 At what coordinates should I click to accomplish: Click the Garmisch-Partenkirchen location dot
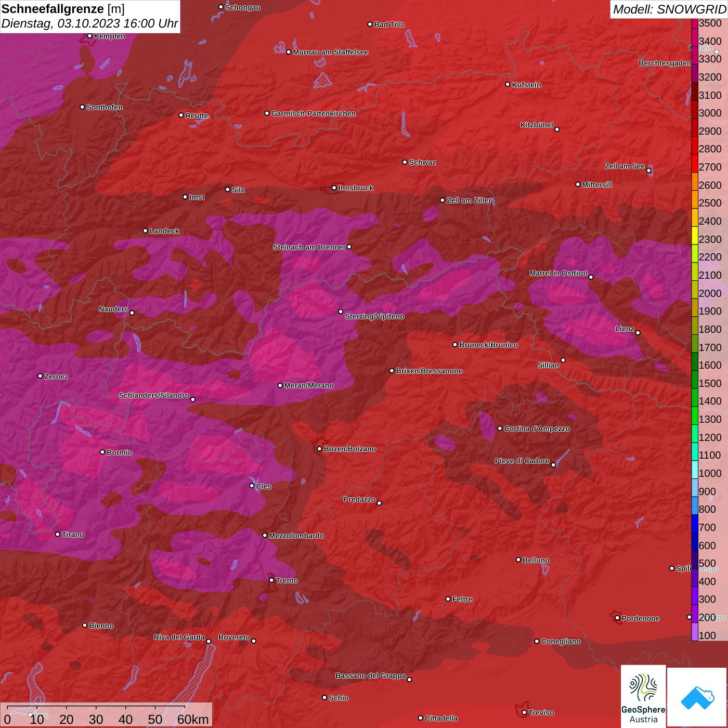267,113
